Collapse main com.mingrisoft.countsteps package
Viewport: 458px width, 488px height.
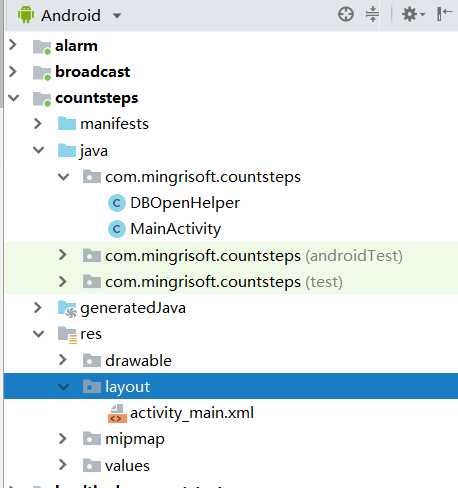[63, 177]
